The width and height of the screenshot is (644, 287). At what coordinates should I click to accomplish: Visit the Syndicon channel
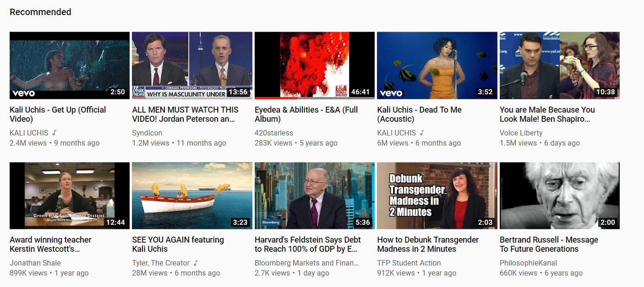[x=147, y=133]
